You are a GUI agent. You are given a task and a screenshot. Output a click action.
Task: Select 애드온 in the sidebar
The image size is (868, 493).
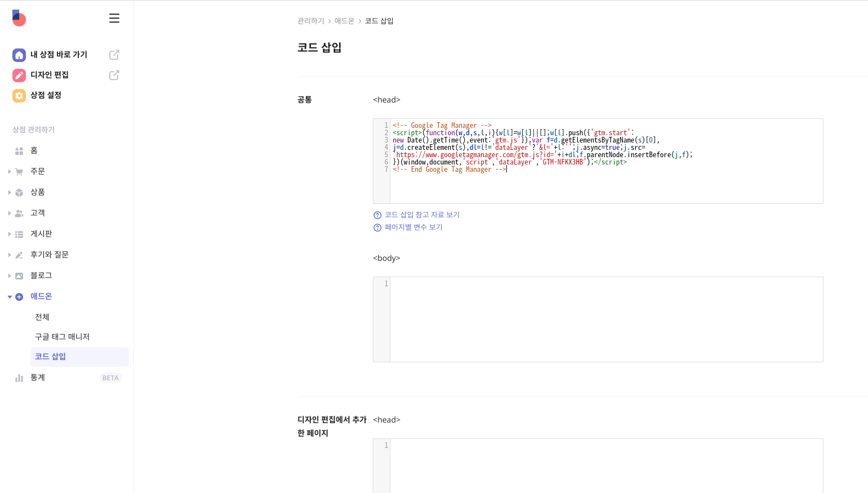[41, 296]
